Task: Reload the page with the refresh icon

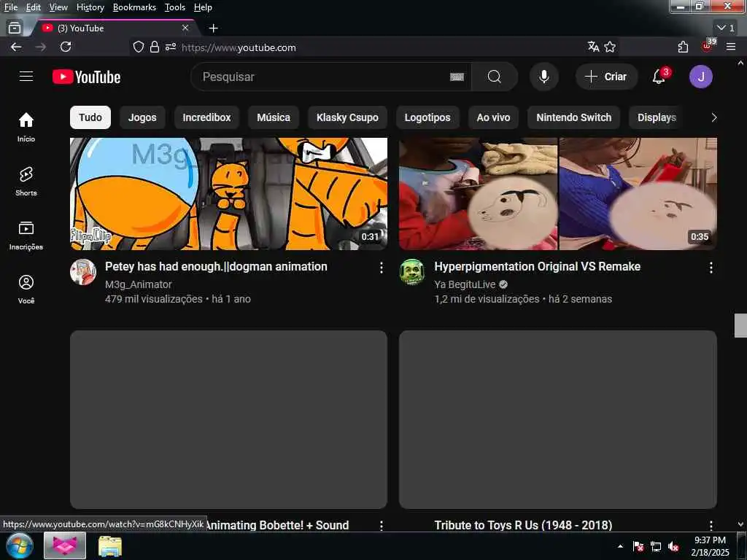Action: 66,47
